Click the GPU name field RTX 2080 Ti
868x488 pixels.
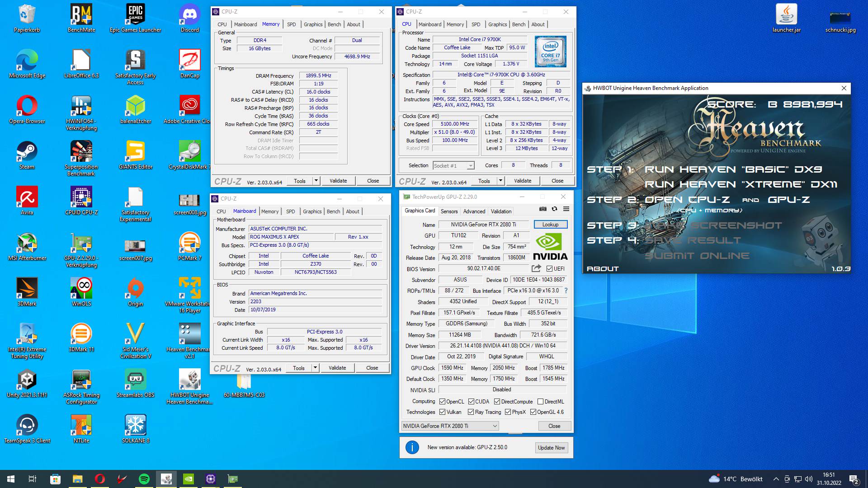tap(483, 224)
